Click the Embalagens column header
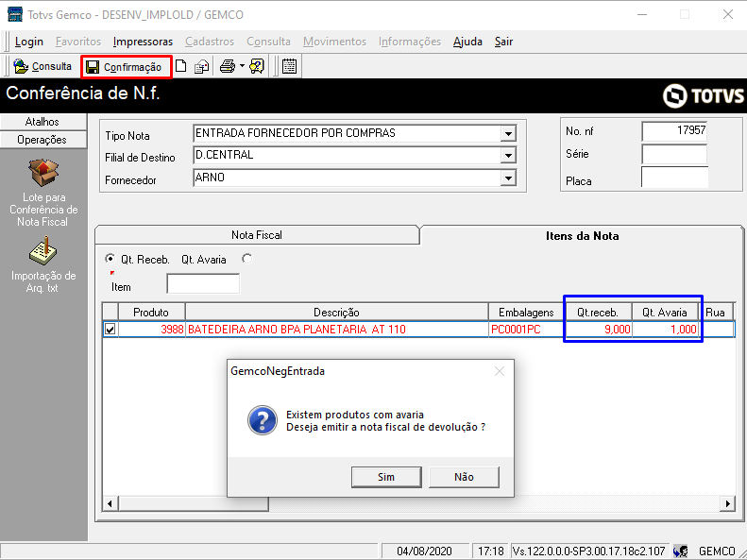 526,313
